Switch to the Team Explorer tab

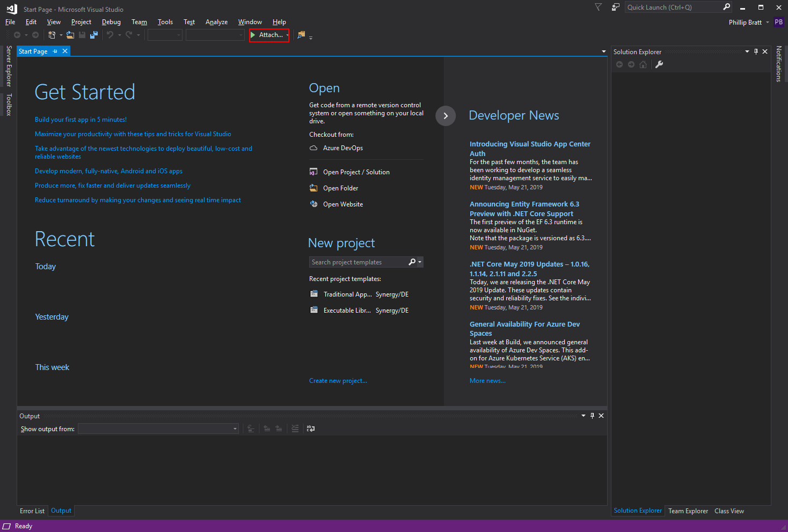click(x=688, y=511)
